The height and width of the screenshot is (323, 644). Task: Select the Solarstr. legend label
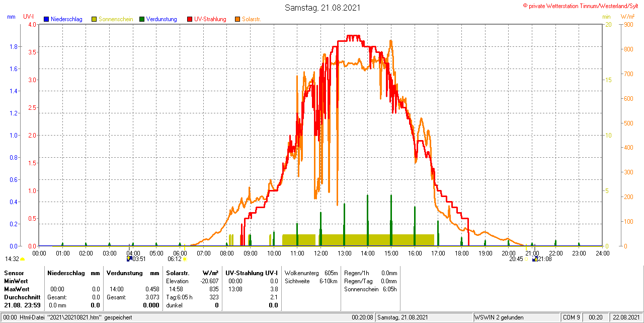(252, 19)
